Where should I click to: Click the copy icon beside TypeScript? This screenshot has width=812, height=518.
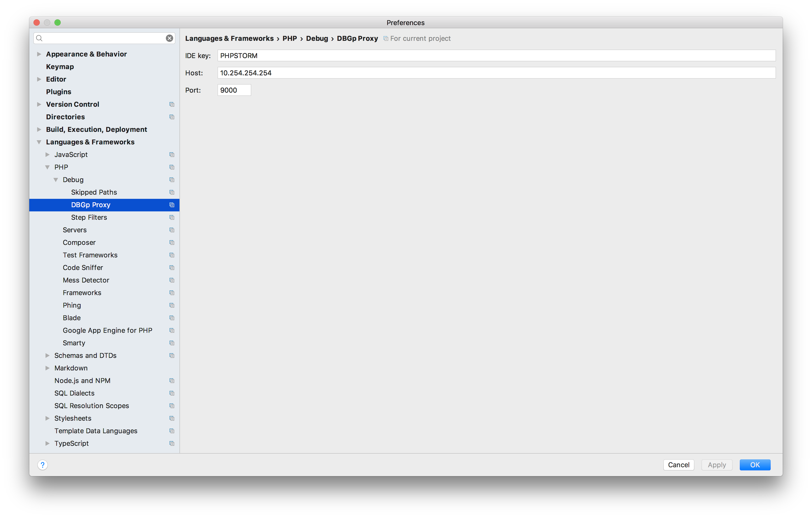point(172,443)
